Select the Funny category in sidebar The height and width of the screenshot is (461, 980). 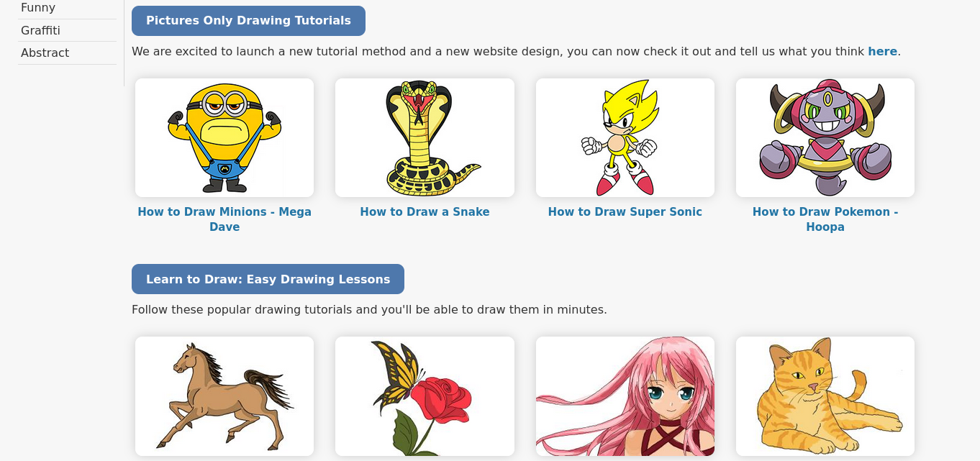(38, 8)
